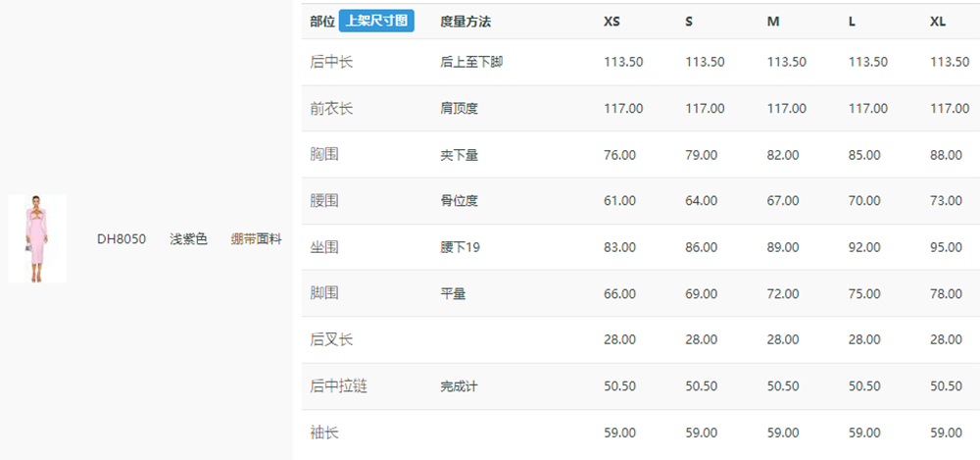
Task: Click the method cell 后上至下脚
Action: coord(471,62)
